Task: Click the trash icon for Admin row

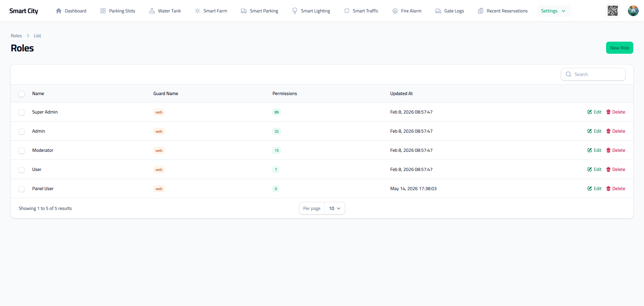Action: click(608, 131)
